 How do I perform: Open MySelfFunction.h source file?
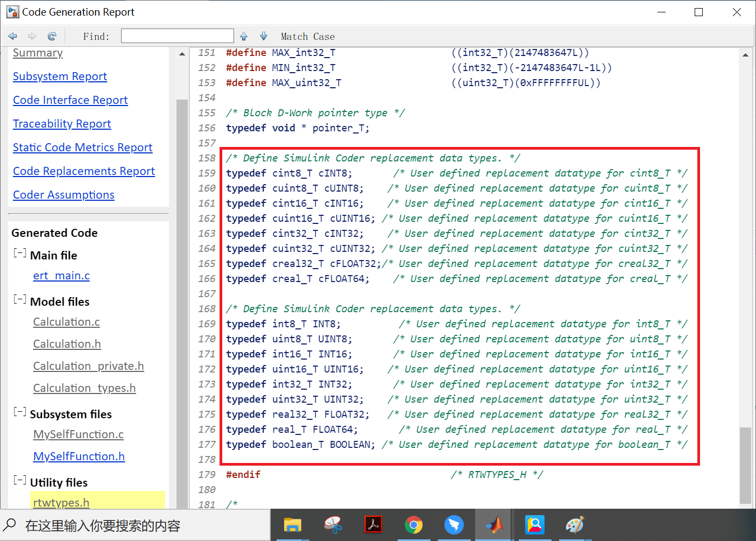point(79,456)
